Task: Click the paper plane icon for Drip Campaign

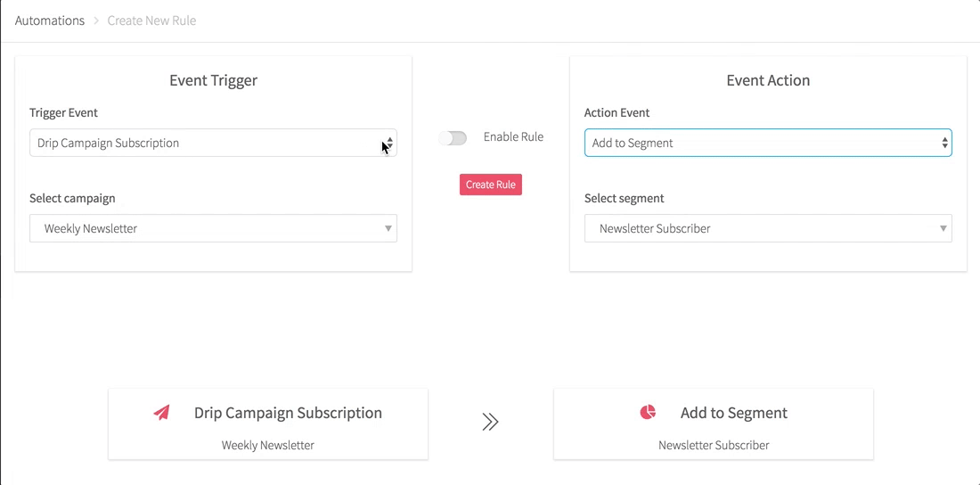Action: [x=161, y=413]
